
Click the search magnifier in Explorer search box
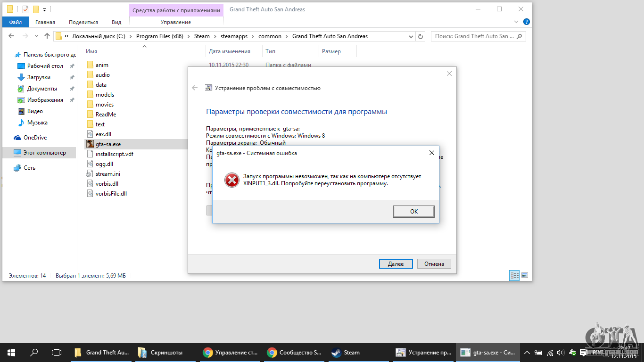coord(520,36)
